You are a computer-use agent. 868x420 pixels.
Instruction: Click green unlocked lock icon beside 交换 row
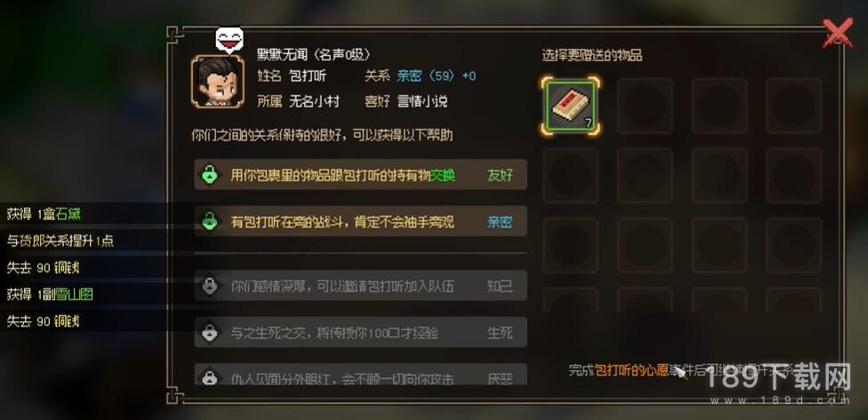(209, 175)
